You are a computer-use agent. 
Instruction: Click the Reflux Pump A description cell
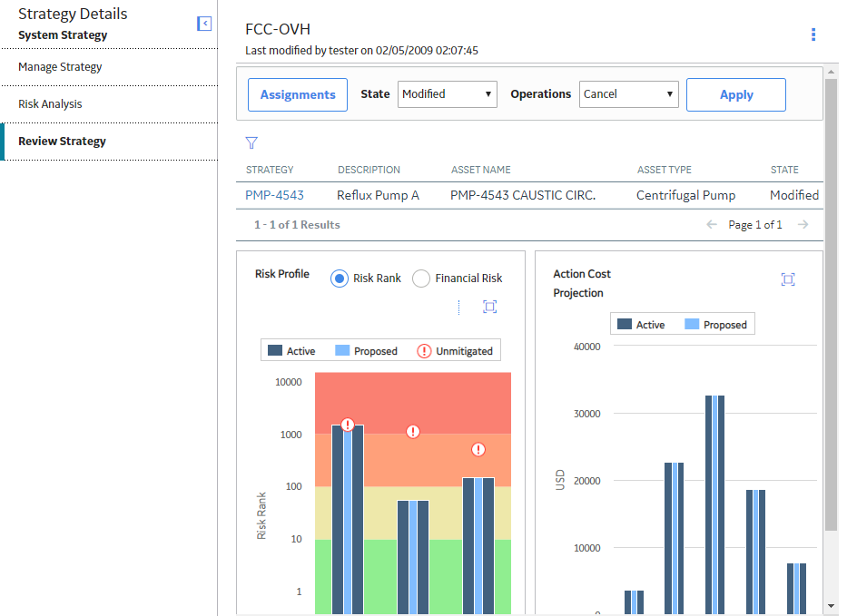(x=379, y=195)
